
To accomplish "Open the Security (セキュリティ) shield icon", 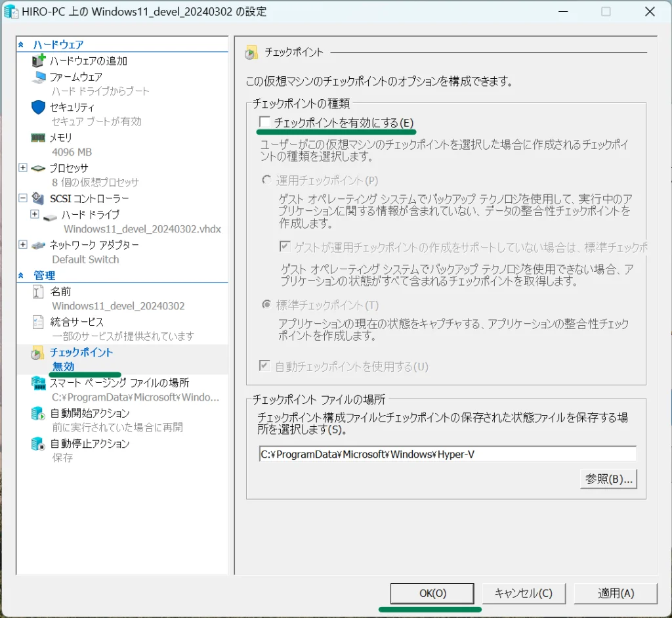I will coord(39,107).
